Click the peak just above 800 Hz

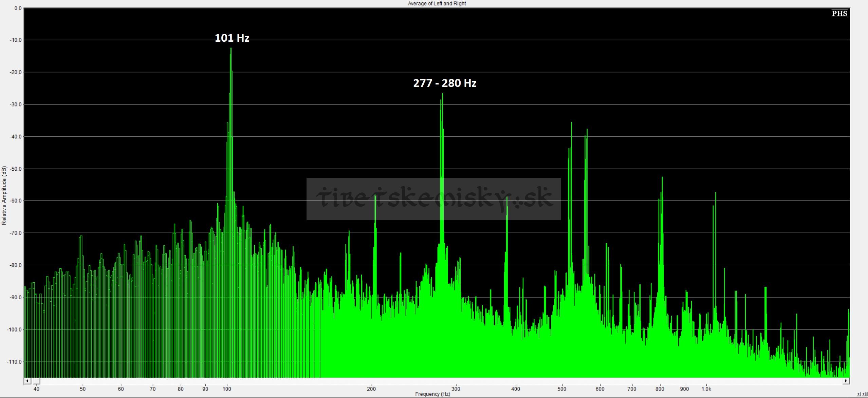[x=662, y=178]
